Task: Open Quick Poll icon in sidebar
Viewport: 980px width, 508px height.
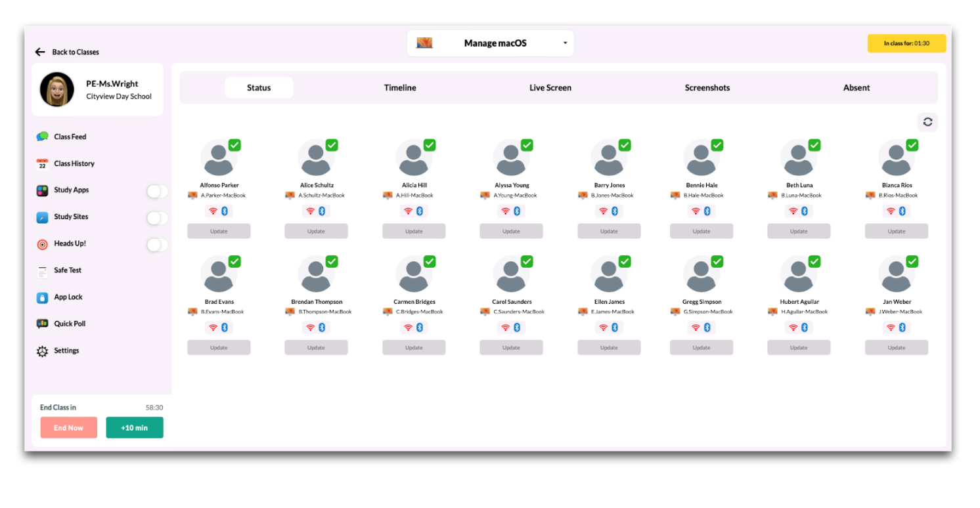Action: pos(43,324)
